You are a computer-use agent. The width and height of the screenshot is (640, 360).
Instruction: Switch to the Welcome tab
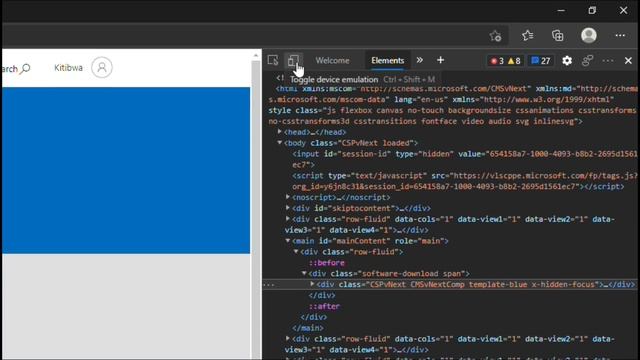332,60
